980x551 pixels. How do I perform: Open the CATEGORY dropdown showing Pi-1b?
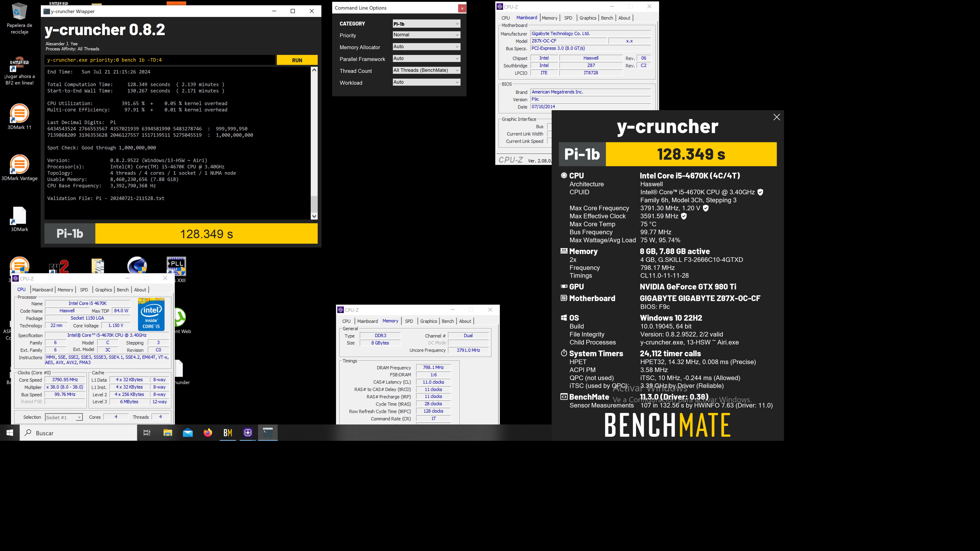427,24
